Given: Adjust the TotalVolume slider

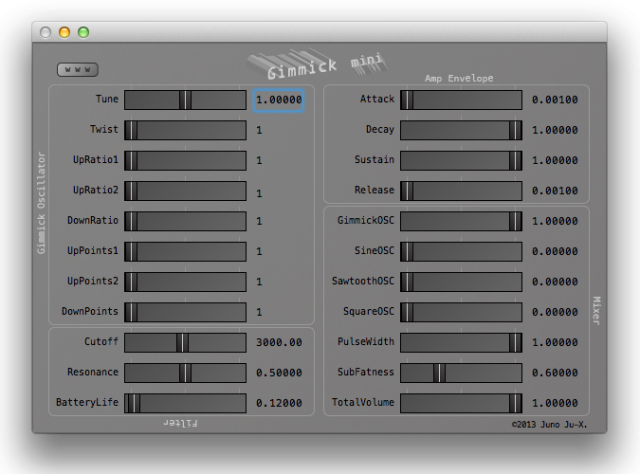Looking at the screenshot, I should coord(461,403).
